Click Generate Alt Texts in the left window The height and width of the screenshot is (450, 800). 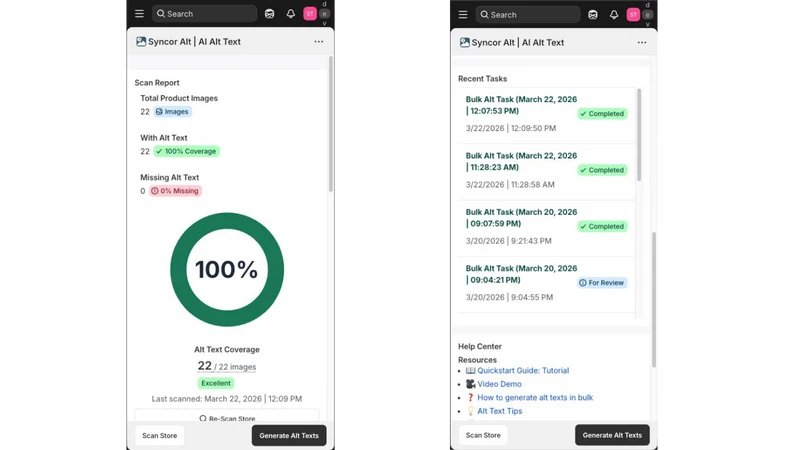(289, 436)
